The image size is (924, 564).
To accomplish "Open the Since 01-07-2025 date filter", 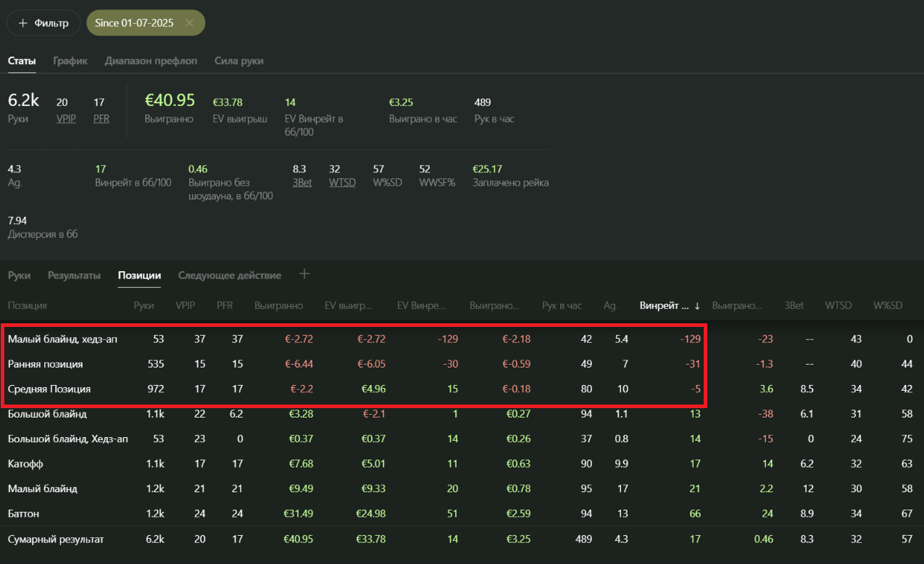I will 135,23.
